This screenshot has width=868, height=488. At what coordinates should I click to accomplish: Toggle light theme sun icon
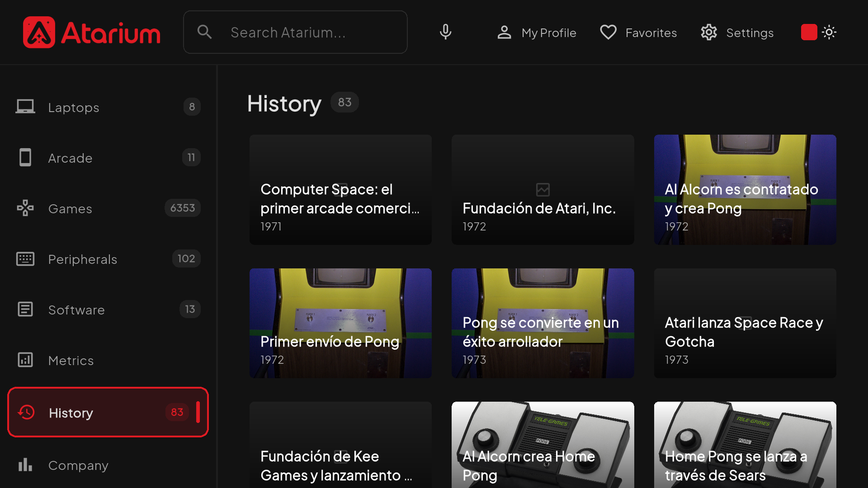[829, 32]
